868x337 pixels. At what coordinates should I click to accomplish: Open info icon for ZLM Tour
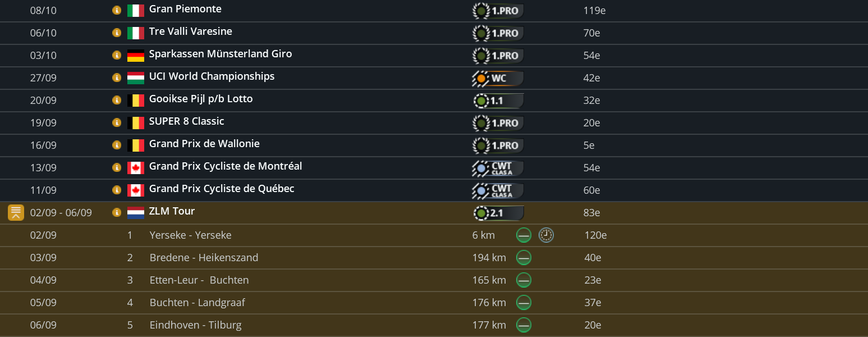[x=117, y=212]
